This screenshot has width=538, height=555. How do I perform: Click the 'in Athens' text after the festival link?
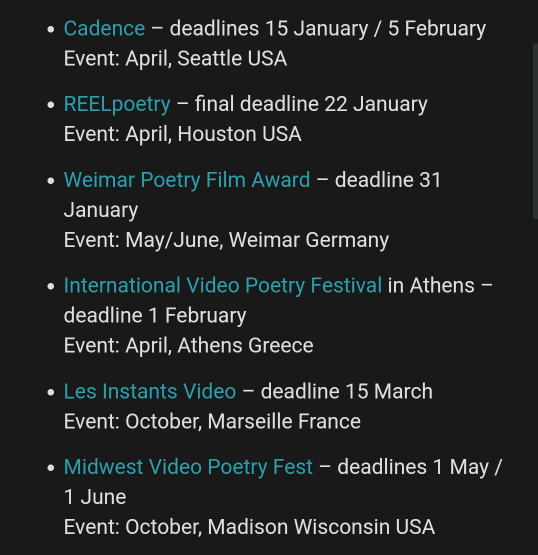click(x=431, y=285)
